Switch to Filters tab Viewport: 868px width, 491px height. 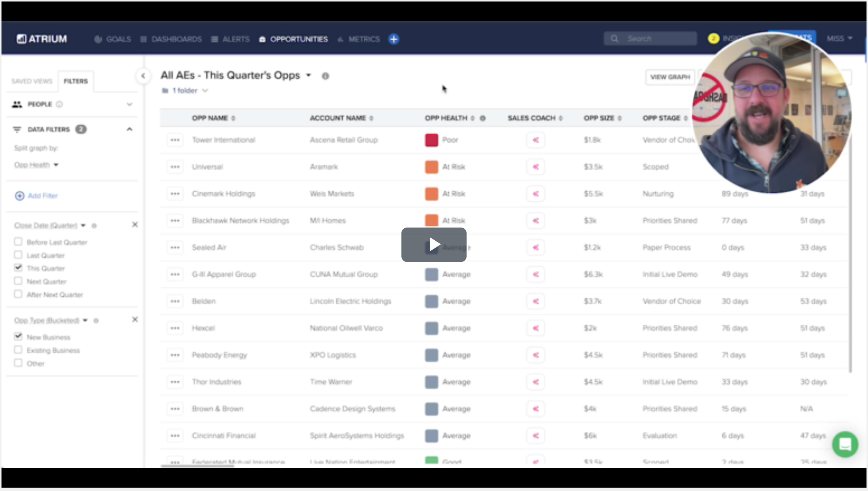(x=76, y=81)
